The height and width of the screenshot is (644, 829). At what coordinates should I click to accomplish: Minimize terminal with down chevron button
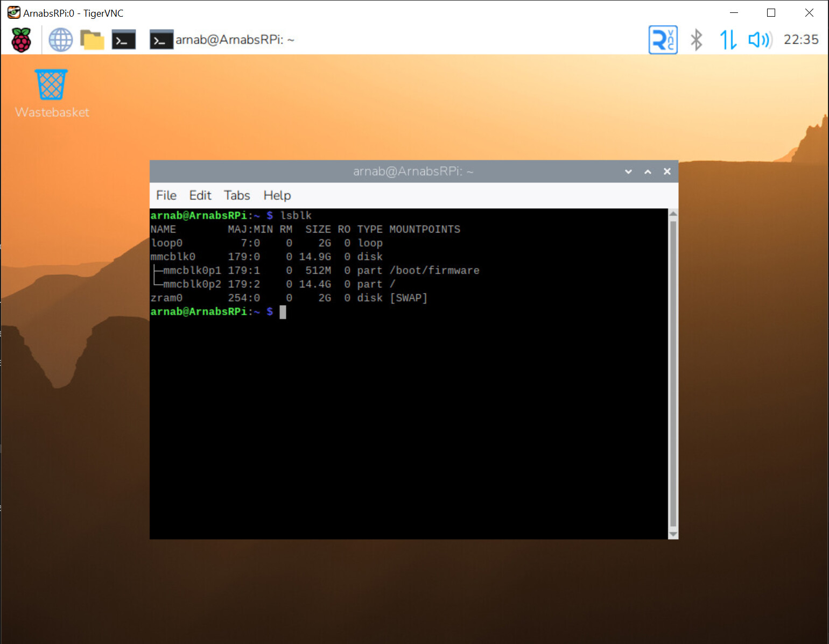coord(628,172)
